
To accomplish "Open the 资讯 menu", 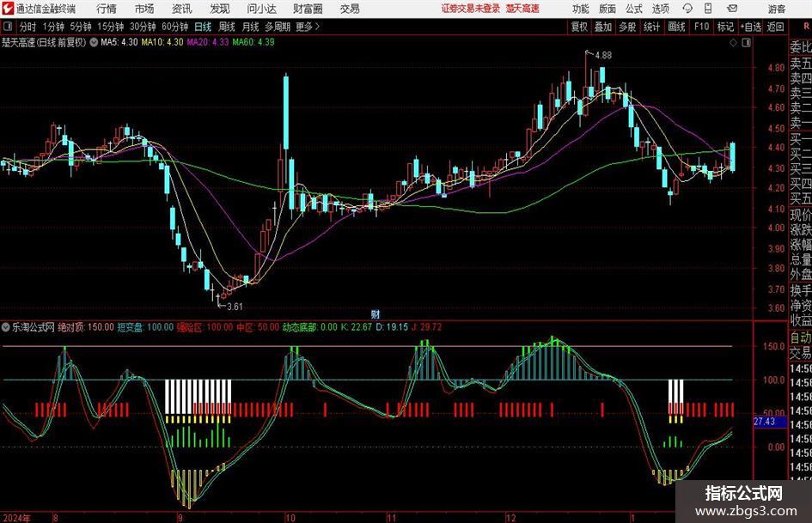I will tap(182, 9).
